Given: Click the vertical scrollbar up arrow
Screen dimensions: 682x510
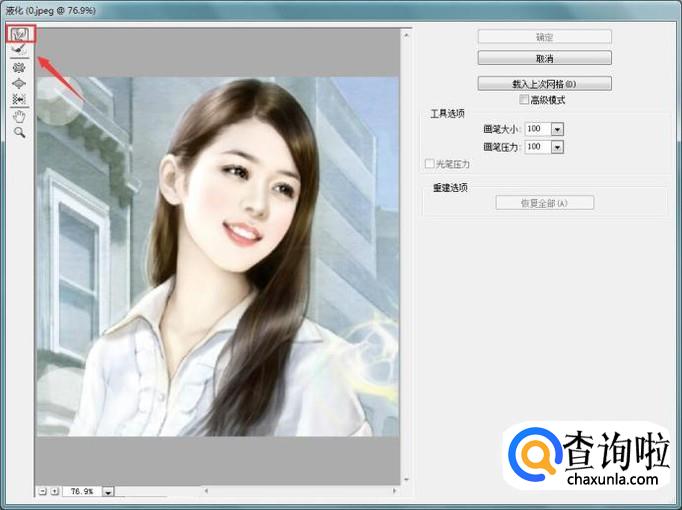Looking at the screenshot, I should coord(406,34).
